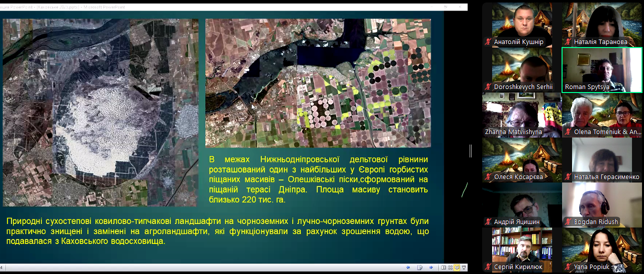Start Slide Show from the status bar icon
Viewport: 644px width, 274px height.
pos(464,267)
